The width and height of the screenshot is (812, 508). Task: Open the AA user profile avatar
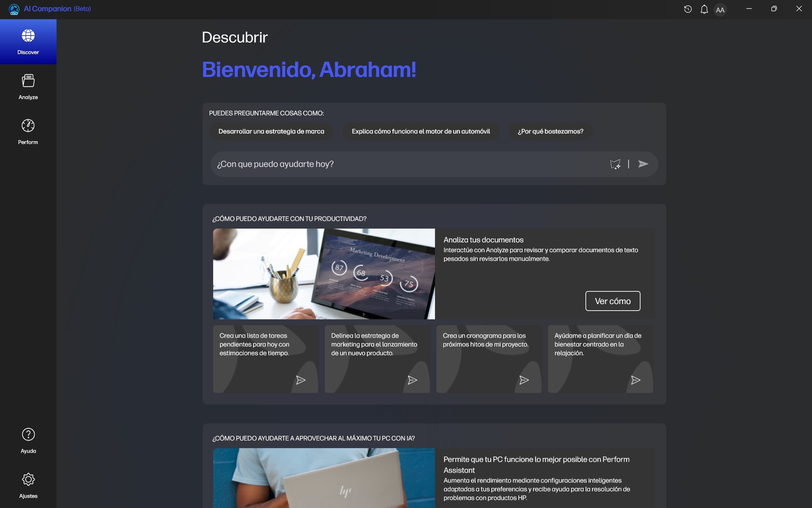coord(720,10)
